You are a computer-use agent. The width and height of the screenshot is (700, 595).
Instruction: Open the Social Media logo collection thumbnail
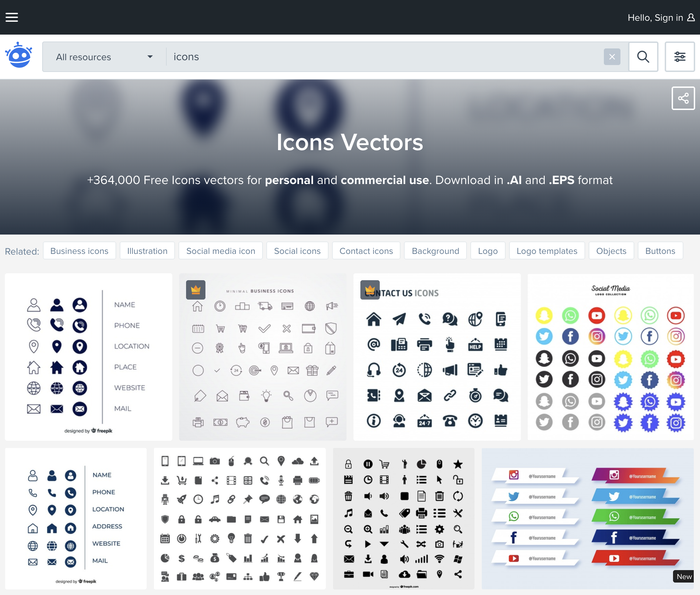coord(610,357)
